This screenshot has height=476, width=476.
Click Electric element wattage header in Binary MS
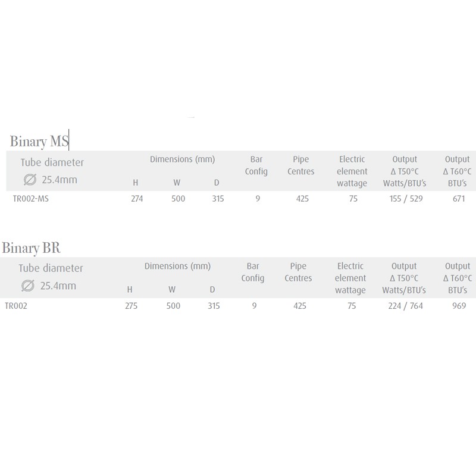point(352,171)
